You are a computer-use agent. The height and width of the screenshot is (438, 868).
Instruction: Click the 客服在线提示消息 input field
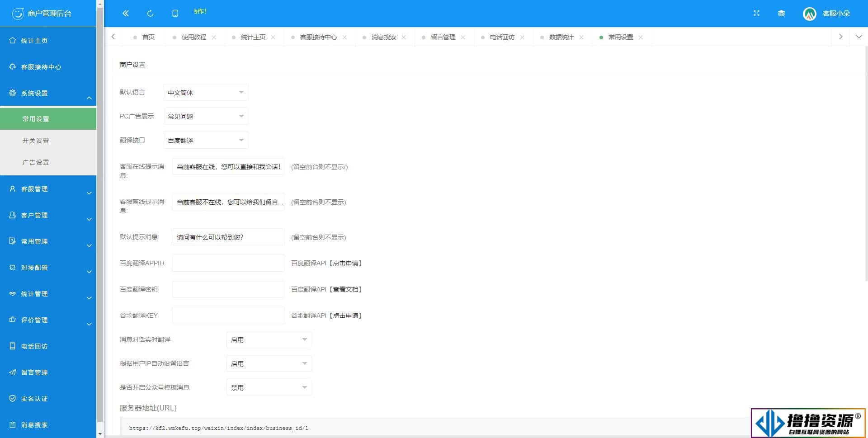click(228, 166)
